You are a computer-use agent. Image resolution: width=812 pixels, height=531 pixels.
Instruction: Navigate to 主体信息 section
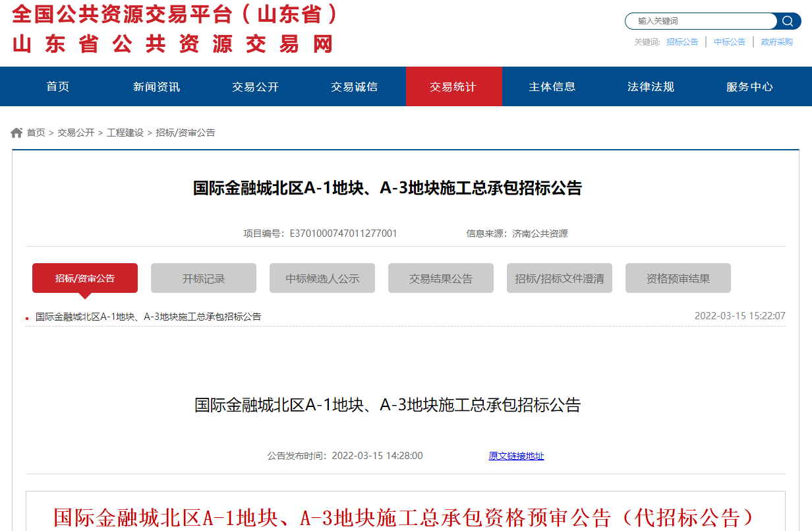552,86
